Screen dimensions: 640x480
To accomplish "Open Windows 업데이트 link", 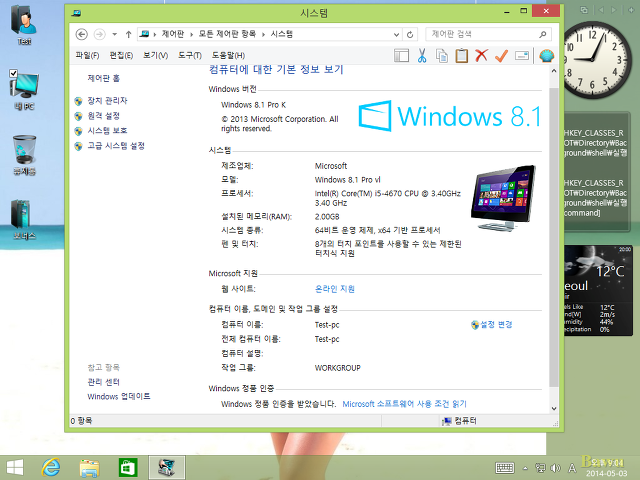I will [x=119, y=396].
